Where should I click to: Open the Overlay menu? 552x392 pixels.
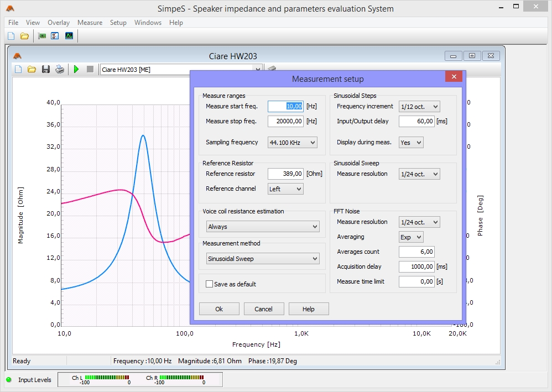[59, 23]
